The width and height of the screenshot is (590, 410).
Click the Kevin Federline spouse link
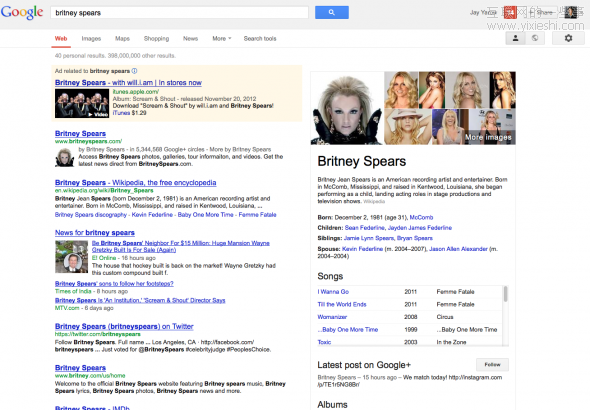362,249
